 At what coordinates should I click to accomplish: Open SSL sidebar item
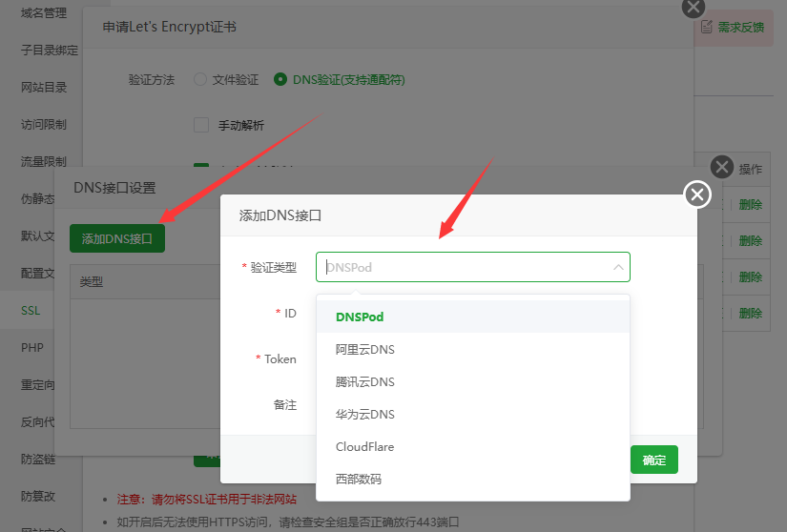click(31, 311)
